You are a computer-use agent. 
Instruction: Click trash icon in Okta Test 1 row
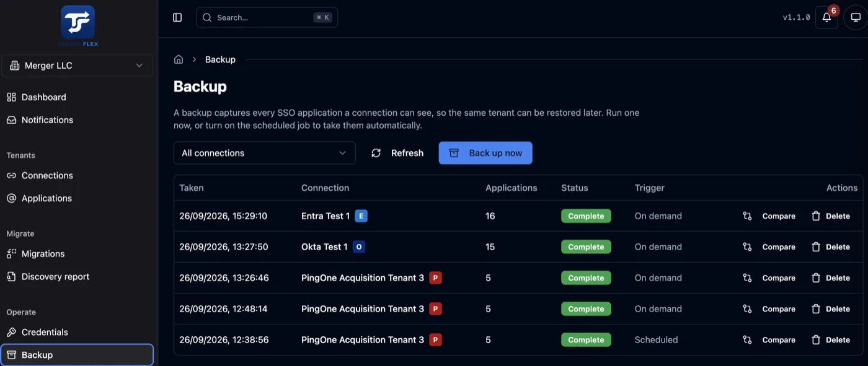pyautogui.click(x=816, y=247)
